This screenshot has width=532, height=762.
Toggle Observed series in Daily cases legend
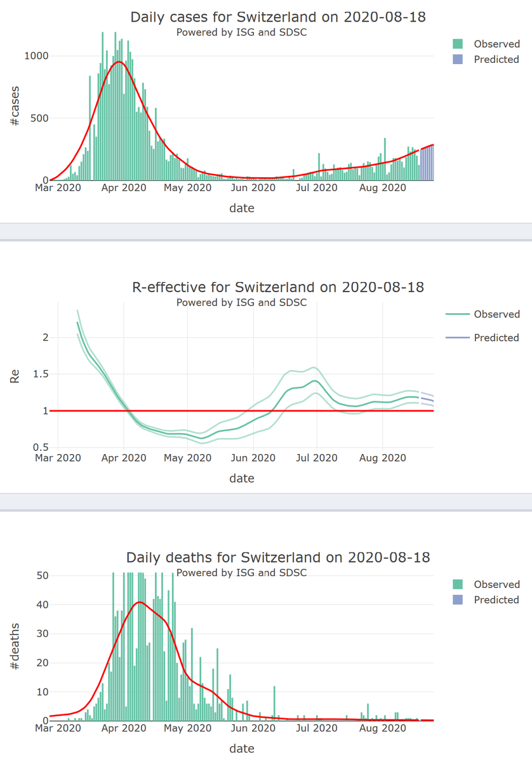point(486,44)
